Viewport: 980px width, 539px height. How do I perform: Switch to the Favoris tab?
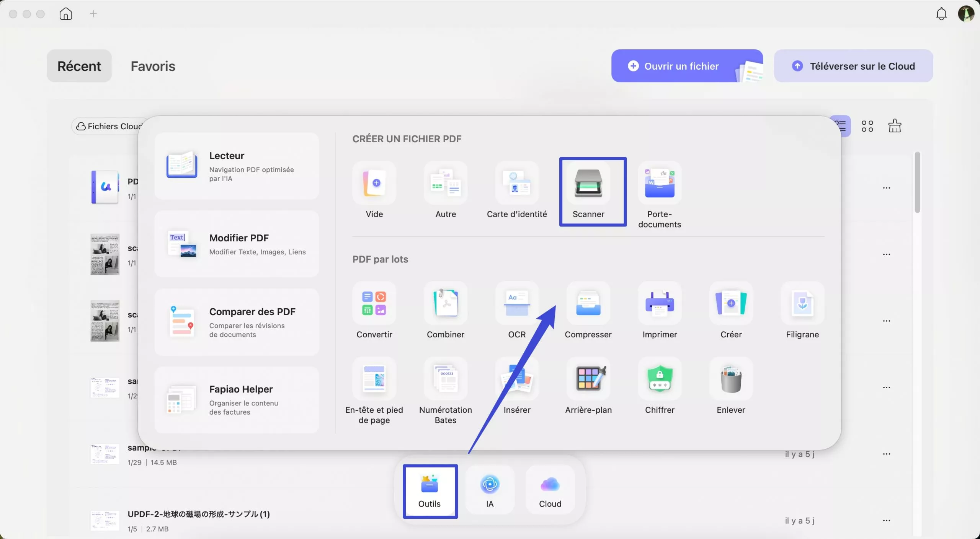pyautogui.click(x=153, y=66)
